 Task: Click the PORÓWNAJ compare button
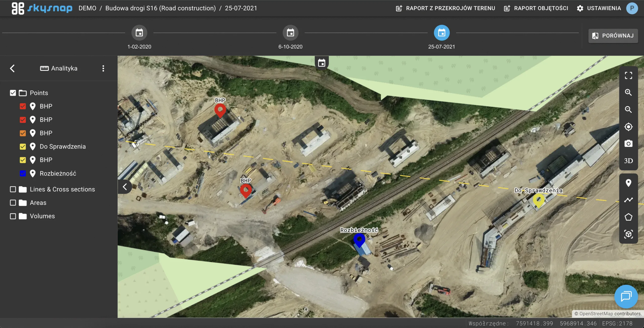pyautogui.click(x=613, y=36)
